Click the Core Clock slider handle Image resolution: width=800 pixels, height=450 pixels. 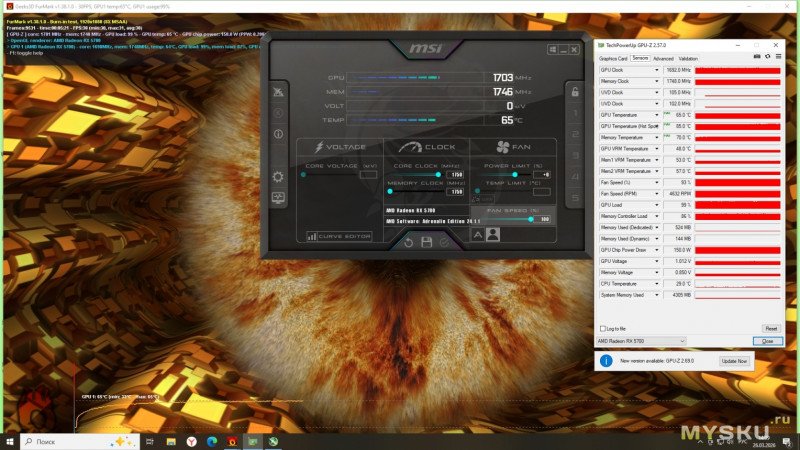coord(438,174)
